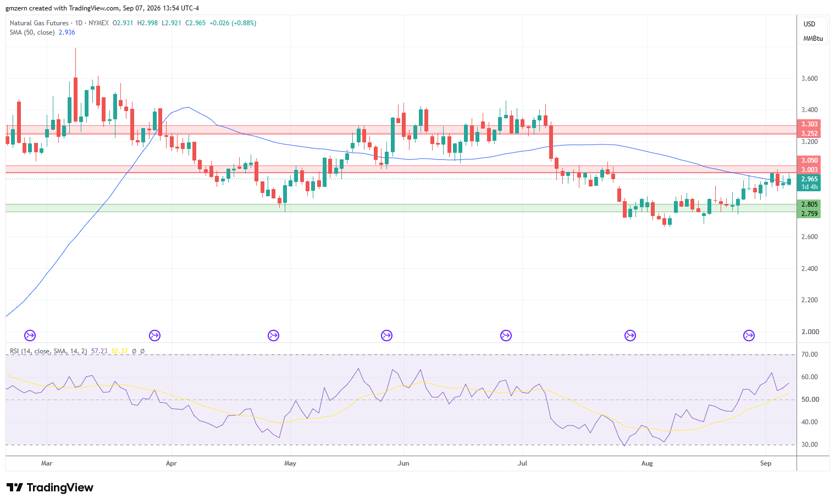
Task: Select the RSI (14, close, SMA, 14, 2) legend
Action: coord(48,351)
